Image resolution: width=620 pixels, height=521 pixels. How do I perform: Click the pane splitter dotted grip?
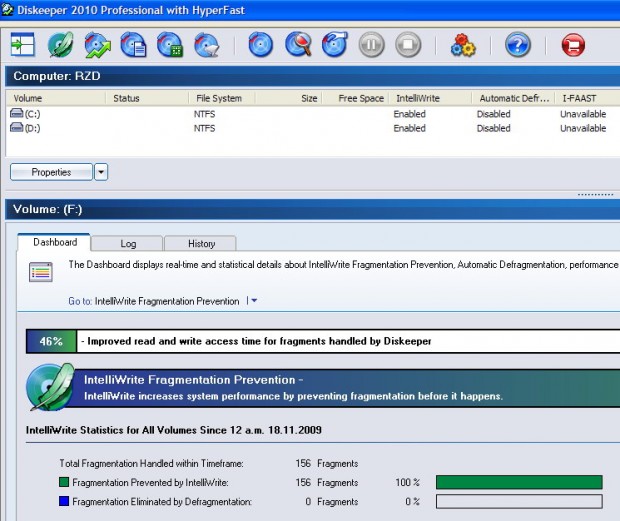pos(595,194)
